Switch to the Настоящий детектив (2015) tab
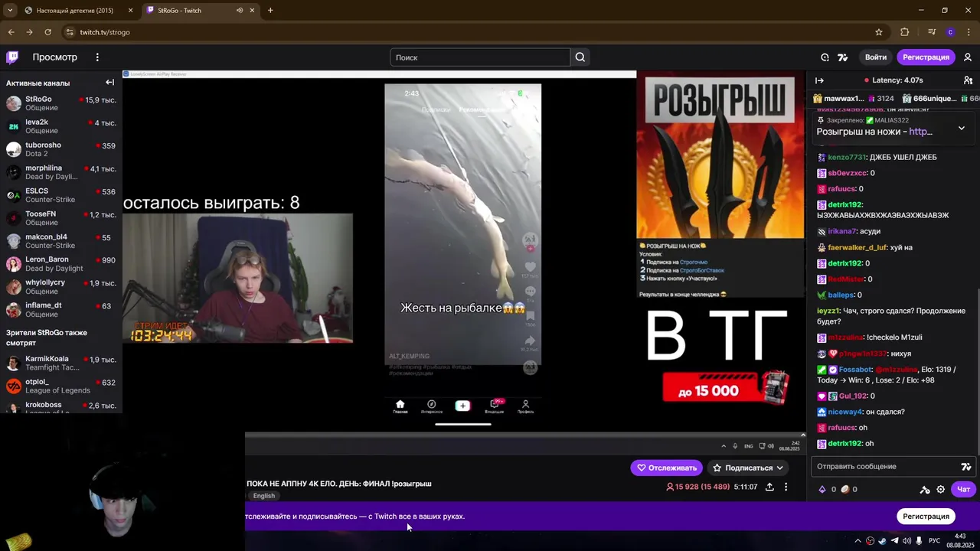The height and width of the screenshot is (551, 980). click(77, 10)
